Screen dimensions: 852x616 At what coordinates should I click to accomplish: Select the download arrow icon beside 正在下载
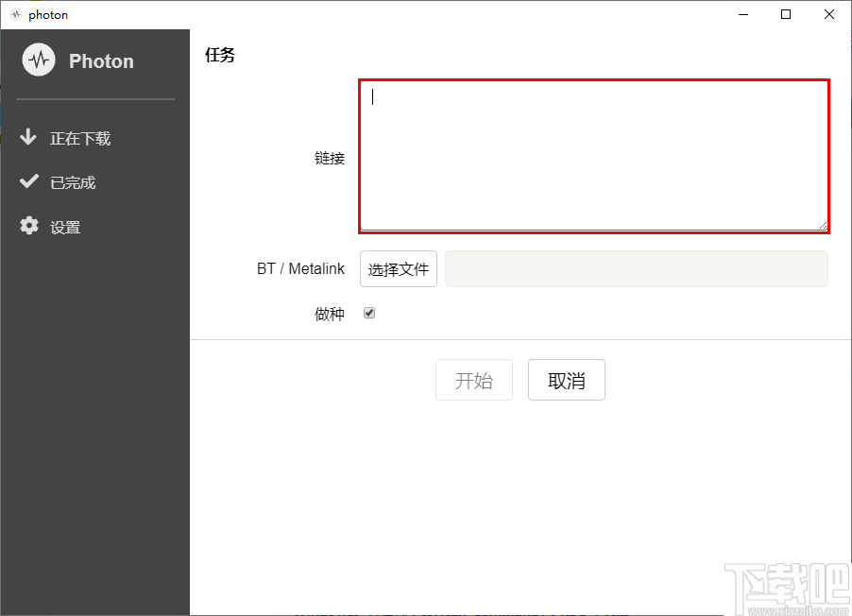(x=29, y=137)
